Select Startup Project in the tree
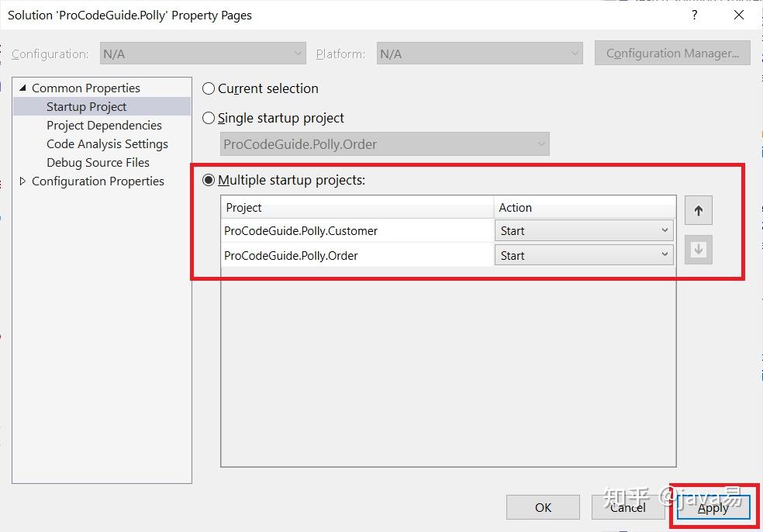This screenshot has height=532, width=763. 87,106
